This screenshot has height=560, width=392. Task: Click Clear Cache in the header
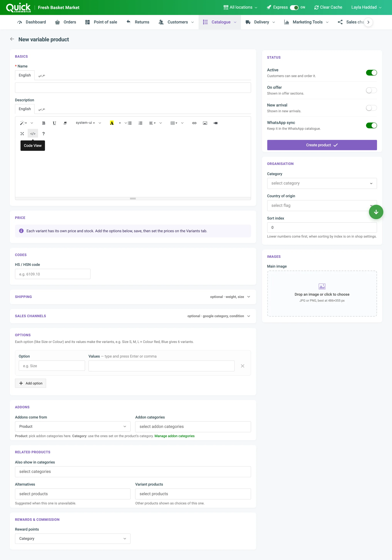tap(328, 7)
